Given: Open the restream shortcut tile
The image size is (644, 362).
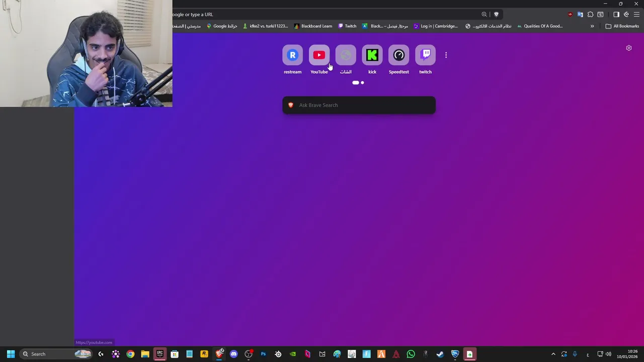Looking at the screenshot, I should 292,55.
